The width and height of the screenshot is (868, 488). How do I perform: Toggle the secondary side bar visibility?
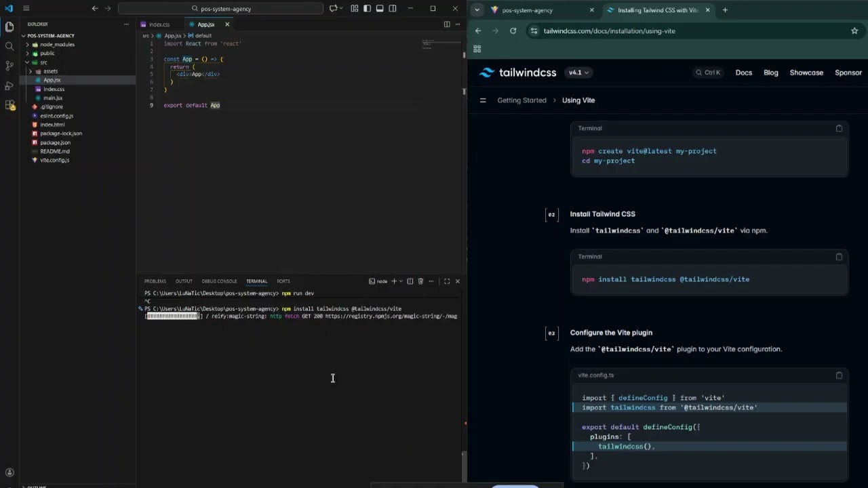pos(392,8)
